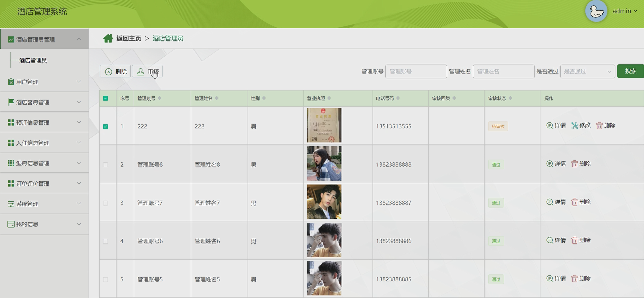Sort by 性别 column arrows
The image size is (644, 298).
[x=264, y=98]
